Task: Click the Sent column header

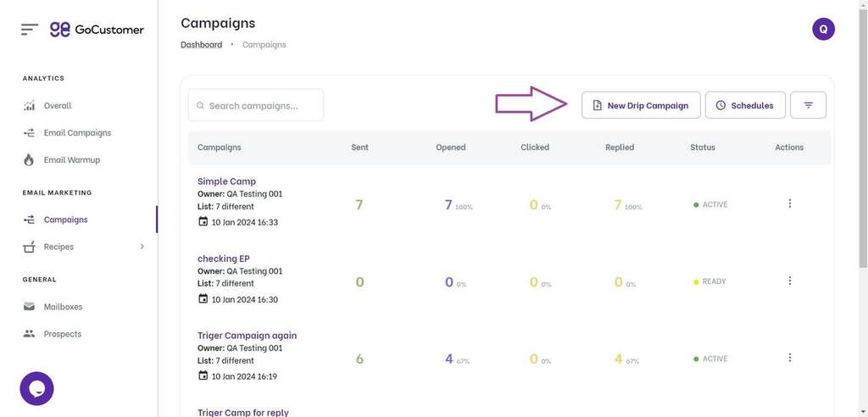Action: [x=359, y=147]
